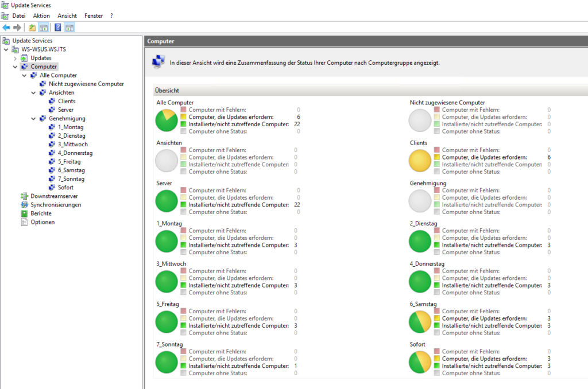
Task: Toggle the console tree toolbar icon
Action: click(x=44, y=28)
